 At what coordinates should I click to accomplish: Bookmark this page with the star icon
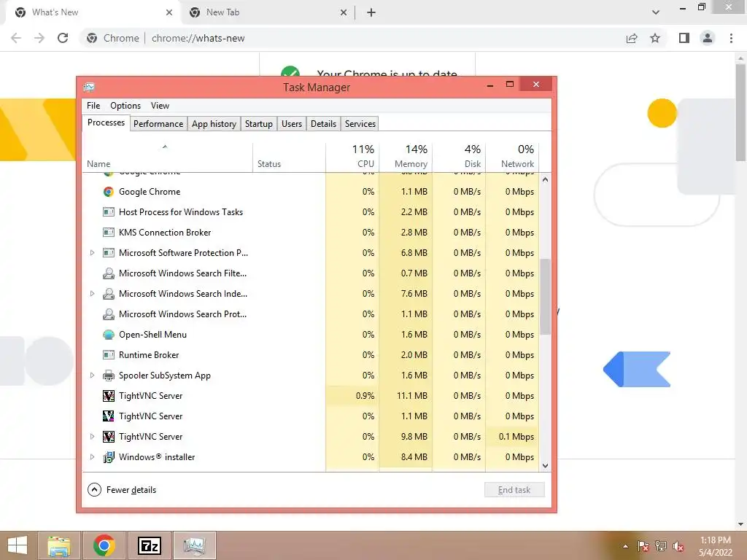click(655, 38)
